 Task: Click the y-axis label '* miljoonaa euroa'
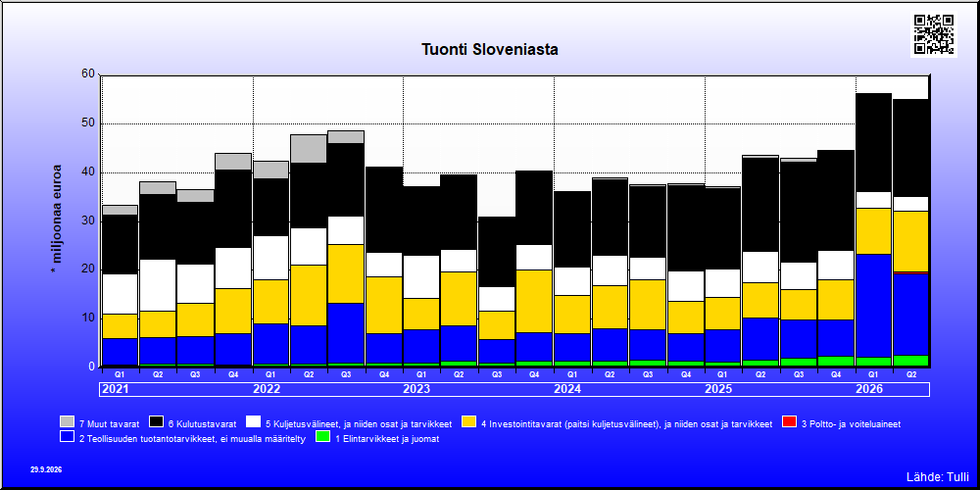coord(57,219)
